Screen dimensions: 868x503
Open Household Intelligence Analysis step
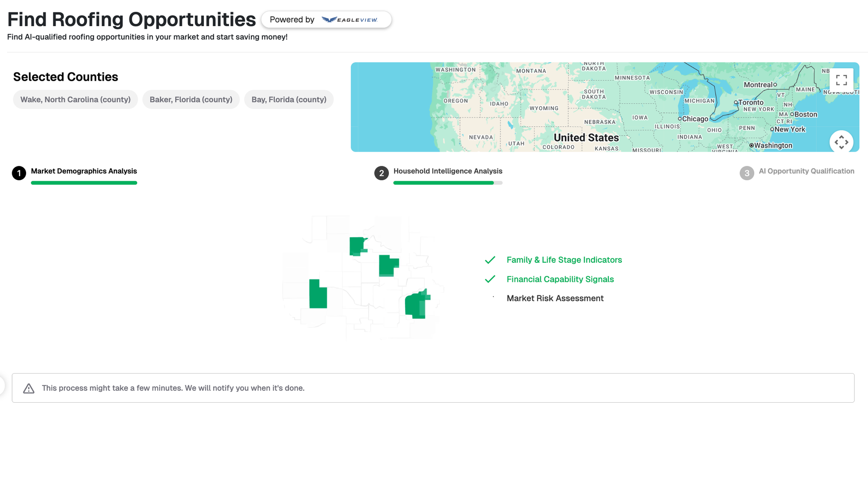(x=447, y=171)
